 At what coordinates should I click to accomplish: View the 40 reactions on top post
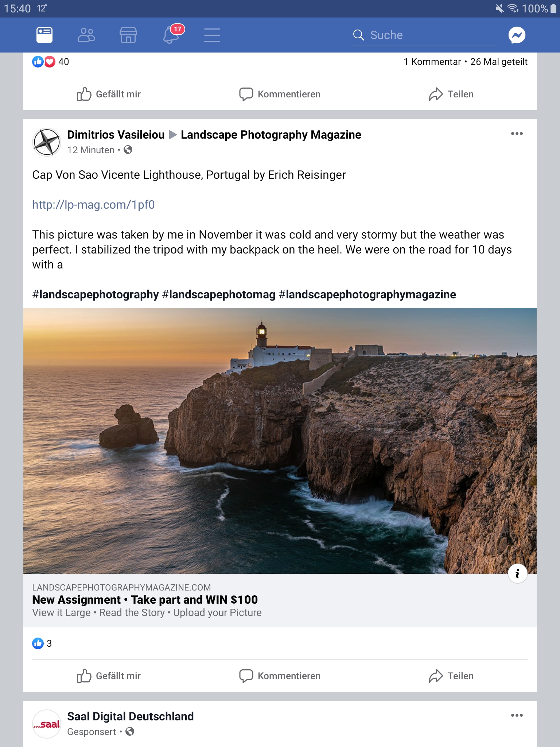click(x=50, y=62)
